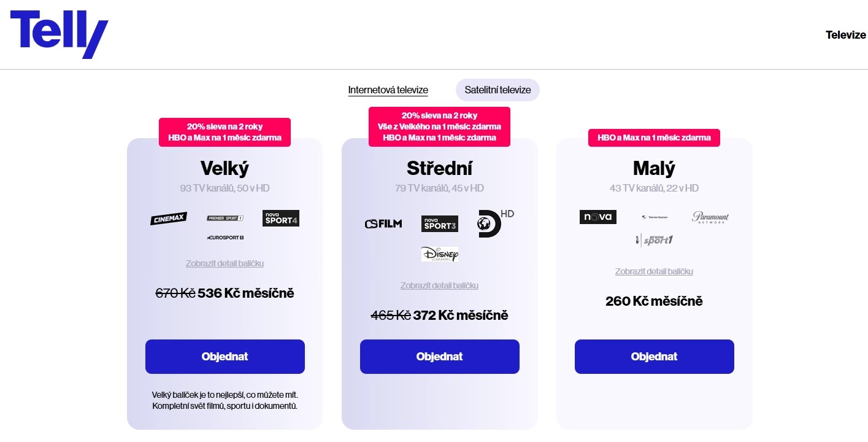Open the Televize menu item
The width and height of the screenshot is (868, 442).
845,35
